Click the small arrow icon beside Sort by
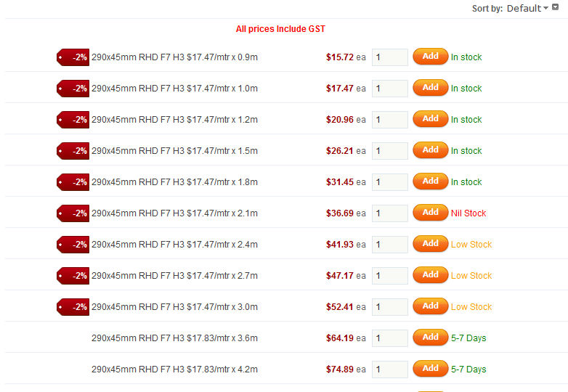This screenshot has height=392, width=568. click(555, 7)
